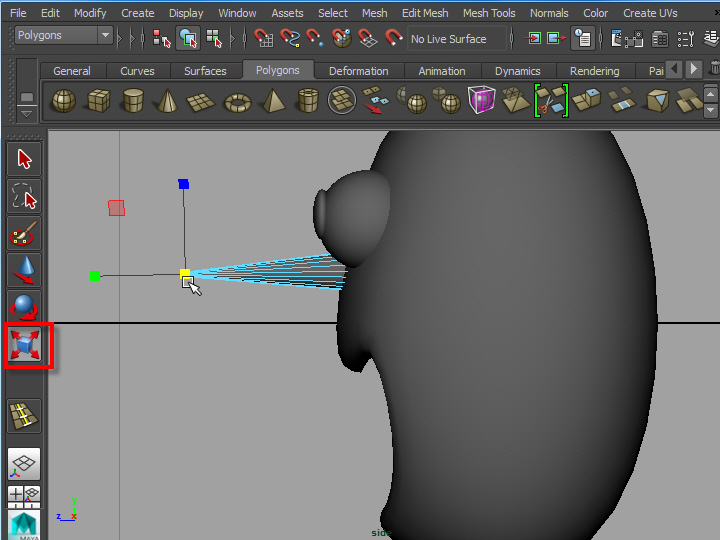Image resolution: width=720 pixels, height=540 pixels.
Task: Open the Edit Mesh menu
Action: coord(425,13)
